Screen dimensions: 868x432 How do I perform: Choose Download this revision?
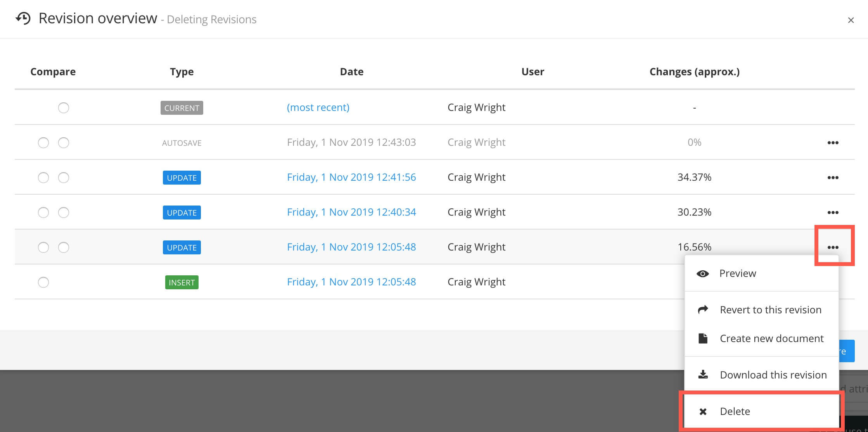pos(773,375)
